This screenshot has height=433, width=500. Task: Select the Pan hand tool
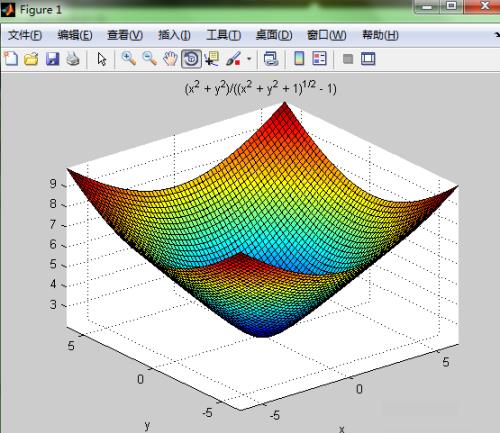[x=170, y=59]
